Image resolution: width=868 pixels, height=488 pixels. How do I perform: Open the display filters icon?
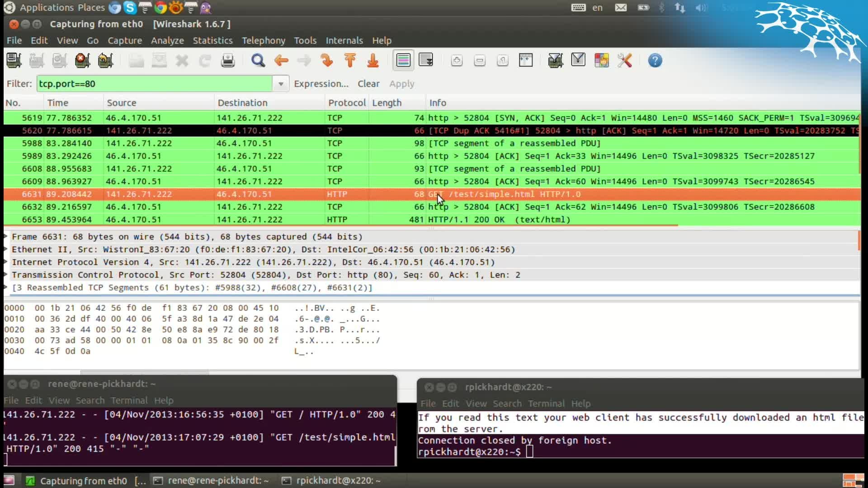pos(579,60)
